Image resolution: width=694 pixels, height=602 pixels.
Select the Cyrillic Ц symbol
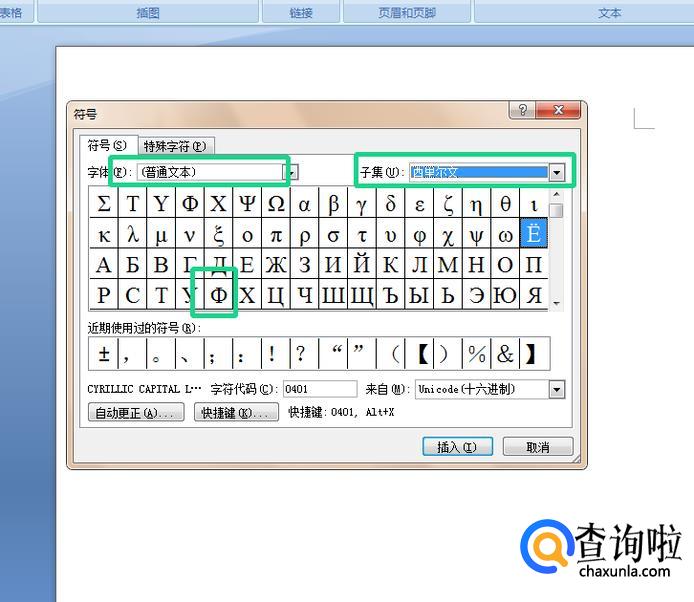(276, 294)
